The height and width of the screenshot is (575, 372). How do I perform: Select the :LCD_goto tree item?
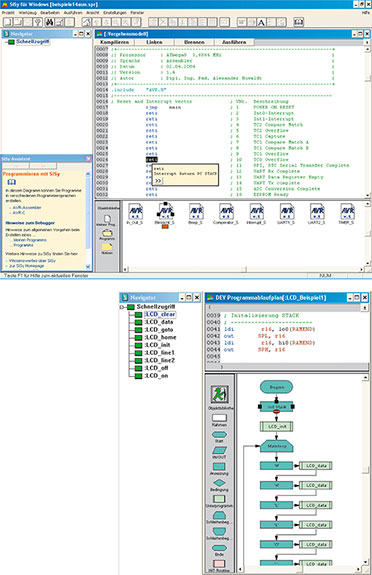coord(158,330)
